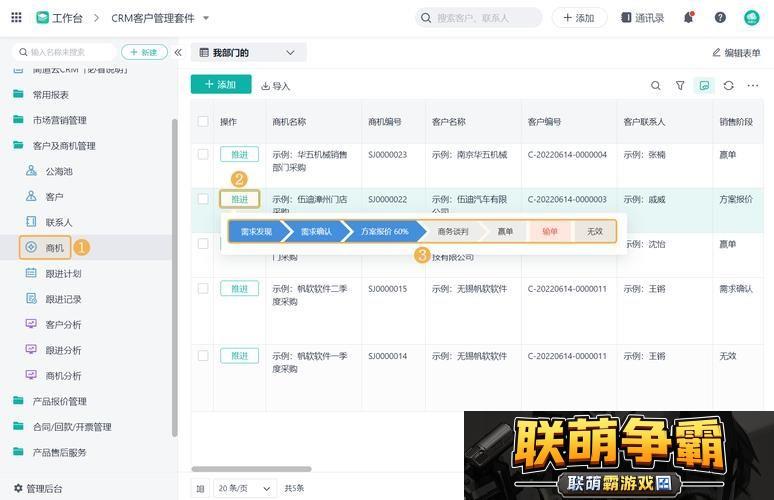The width and height of the screenshot is (774, 500).
Task: Select the 商务谈判 stage step
Action: click(x=452, y=231)
